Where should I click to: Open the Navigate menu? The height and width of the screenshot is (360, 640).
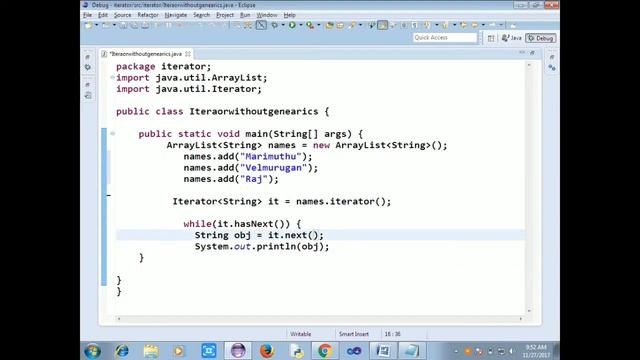click(176, 15)
